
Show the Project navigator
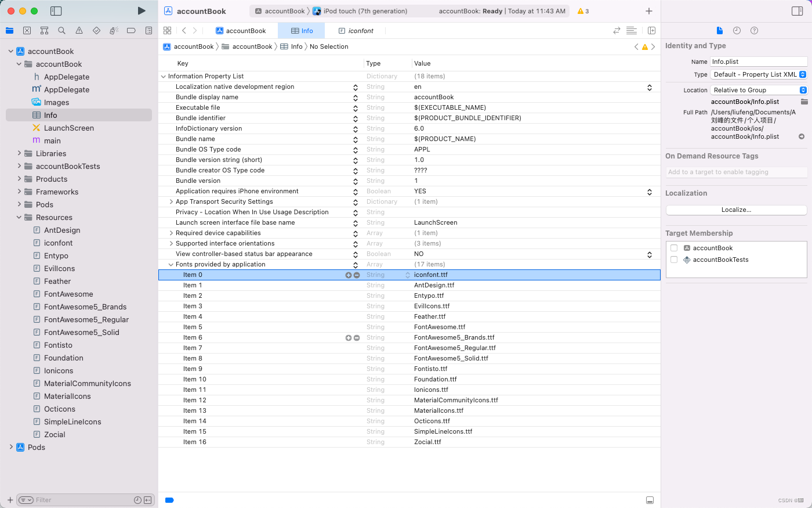click(x=10, y=31)
